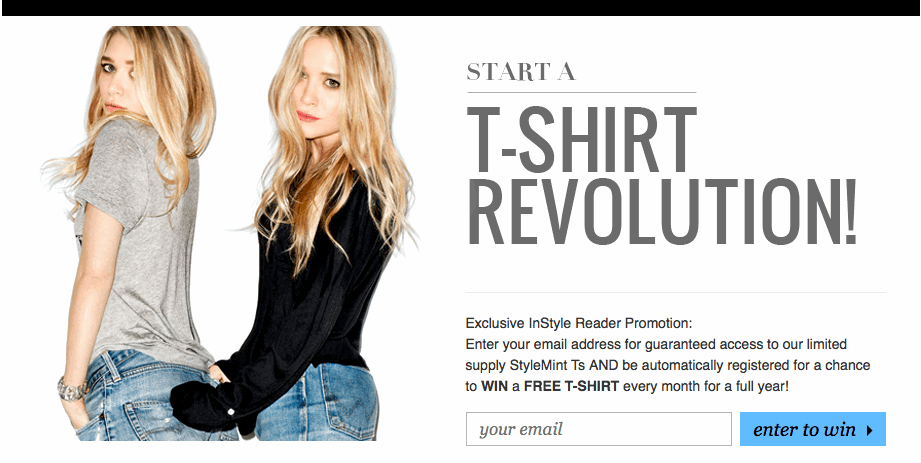Click the silver bracelet on the wrist
Screen dimensions: 921x463
point(72,390)
